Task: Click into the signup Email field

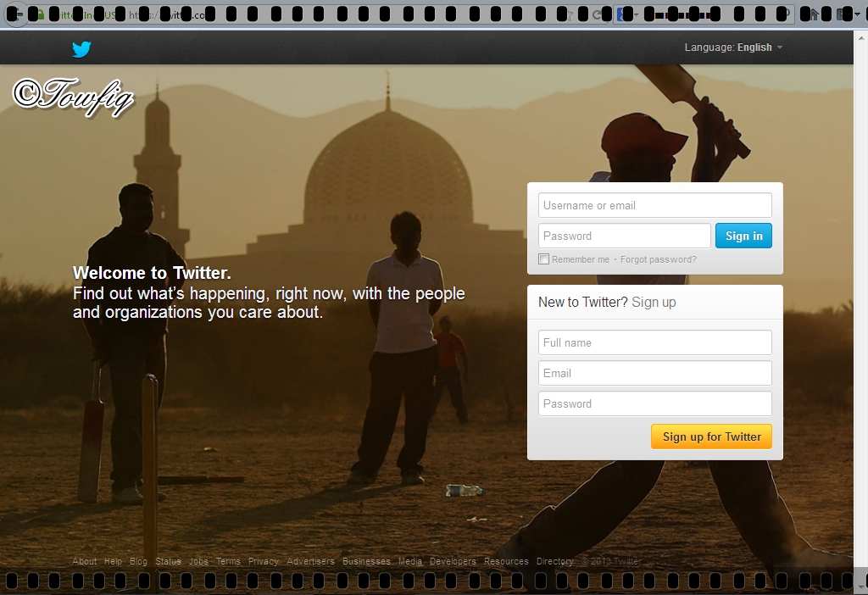Action: [655, 373]
